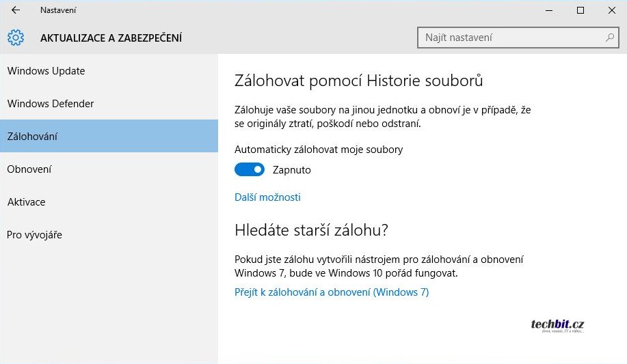The width and height of the screenshot is (627, 364).
Task: Click the back arrow in title bar
Action: 16,10
